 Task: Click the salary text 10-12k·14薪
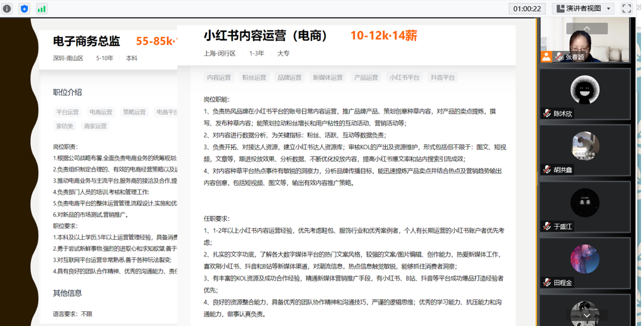[x=384, y=36]
